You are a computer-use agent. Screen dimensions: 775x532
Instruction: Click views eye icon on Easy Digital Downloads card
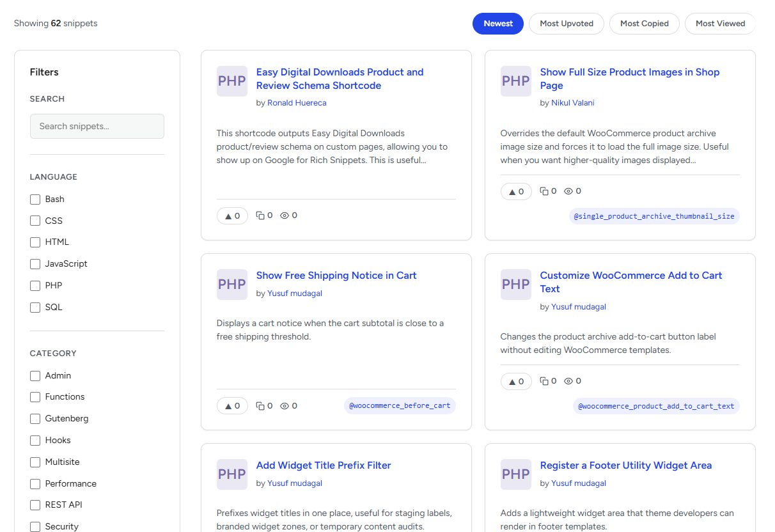(x=285, y=215)
